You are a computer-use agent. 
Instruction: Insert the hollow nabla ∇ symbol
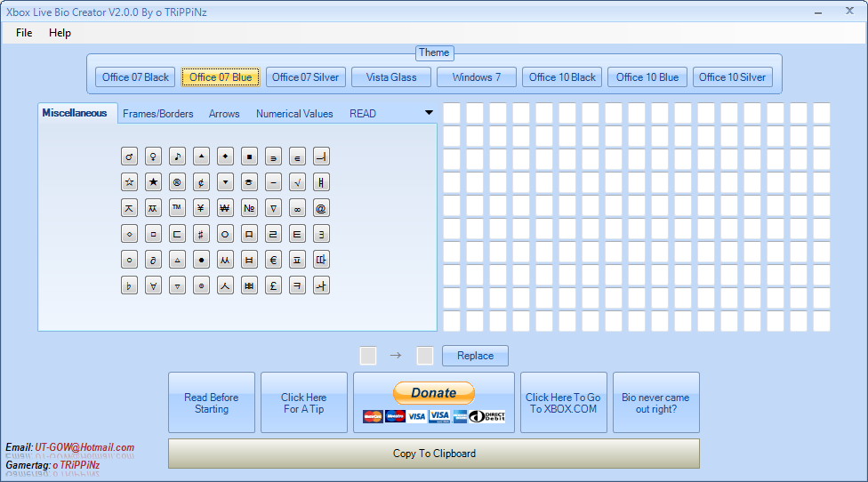point(273,208)
